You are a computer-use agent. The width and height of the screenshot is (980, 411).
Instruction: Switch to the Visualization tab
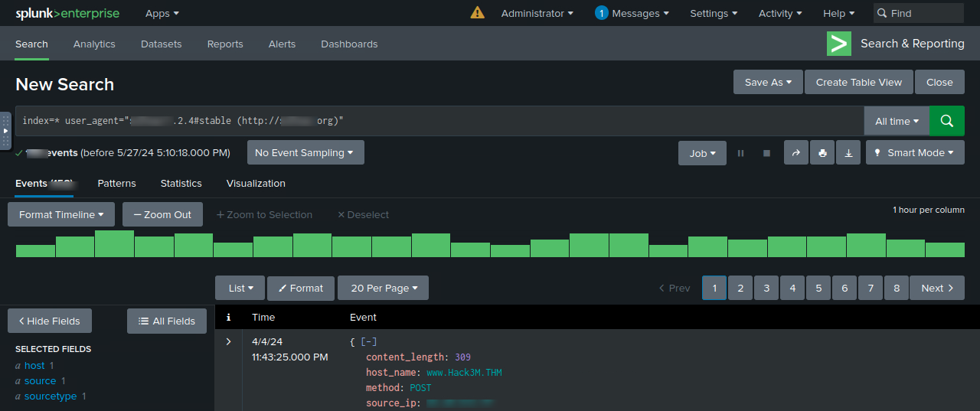(x=256, y=183)
